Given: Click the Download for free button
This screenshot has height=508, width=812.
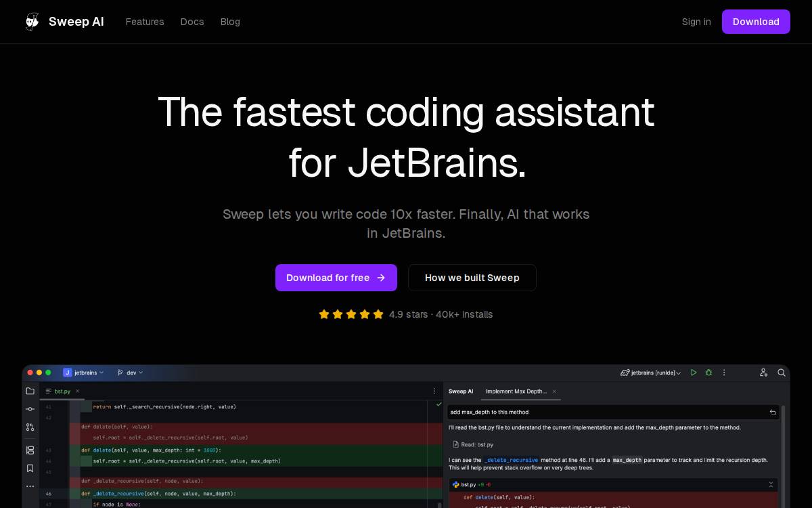Looking at the screenshot, I should click(336, 278).
